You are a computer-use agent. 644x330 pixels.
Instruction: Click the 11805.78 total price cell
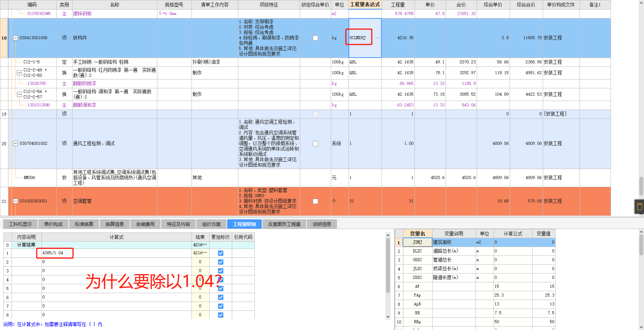[x=526, y=38]
